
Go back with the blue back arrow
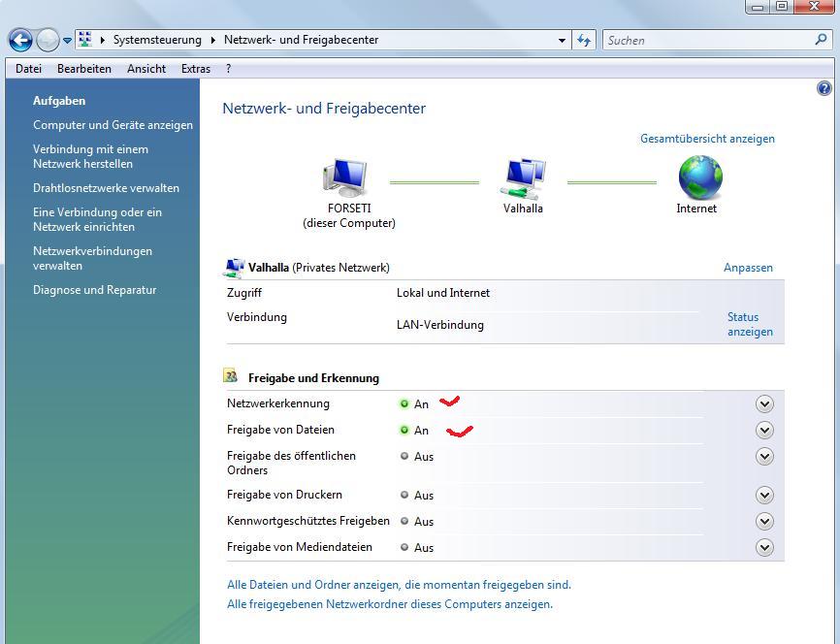click(x=20, y=40)
